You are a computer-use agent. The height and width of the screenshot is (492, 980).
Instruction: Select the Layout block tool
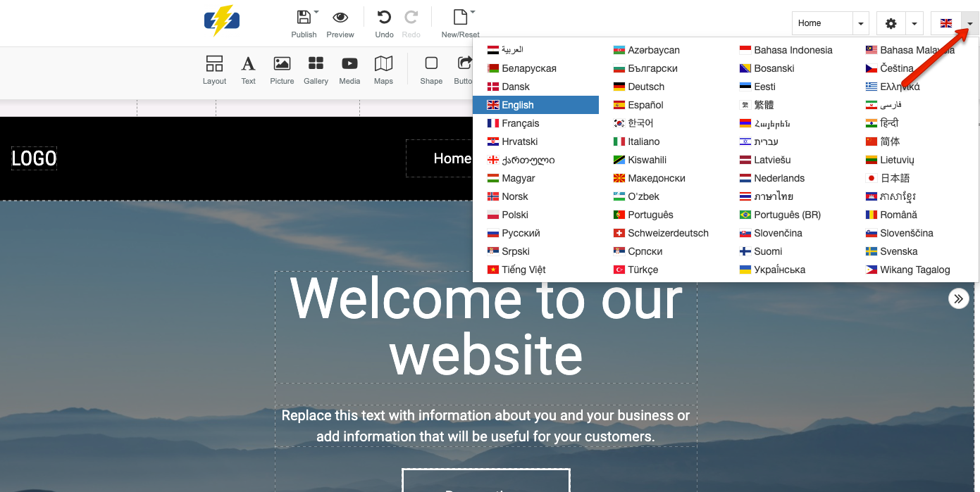click(214, 69)
